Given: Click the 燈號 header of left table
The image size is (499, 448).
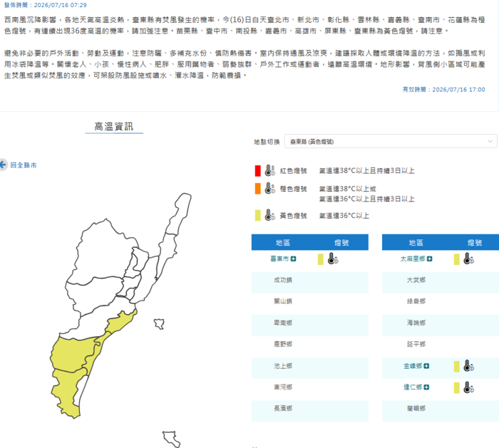Looking at the screenshot, I should (x=341, y=243).
